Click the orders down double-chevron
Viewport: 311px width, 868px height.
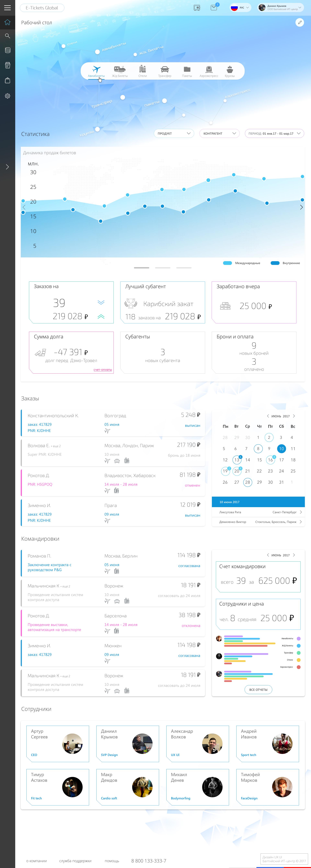click(x=101, y=302)
